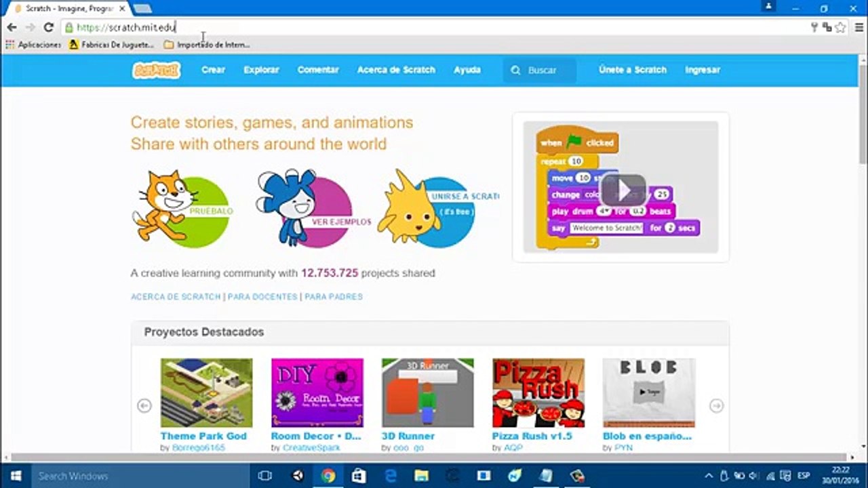868x488 pixels.
Task: Open author CreativeSpark profile link
Action: tap(311, 448)
